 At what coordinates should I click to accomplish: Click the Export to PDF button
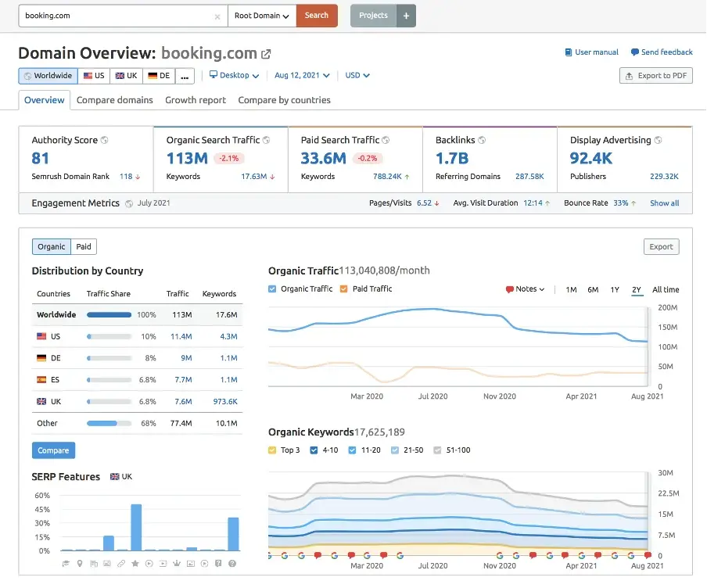655,75
